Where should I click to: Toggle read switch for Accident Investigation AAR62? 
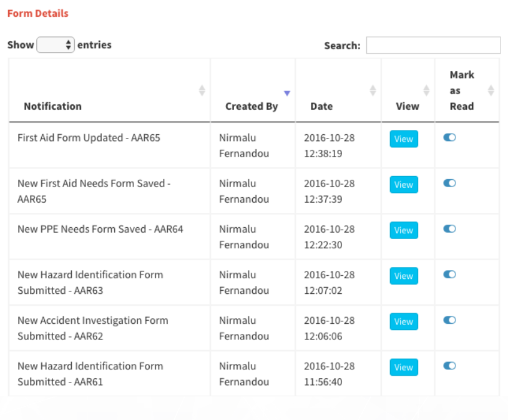[449, 320]
